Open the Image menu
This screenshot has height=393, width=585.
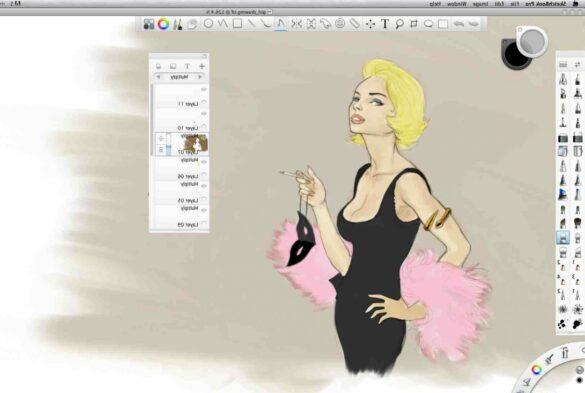(481, 4)
